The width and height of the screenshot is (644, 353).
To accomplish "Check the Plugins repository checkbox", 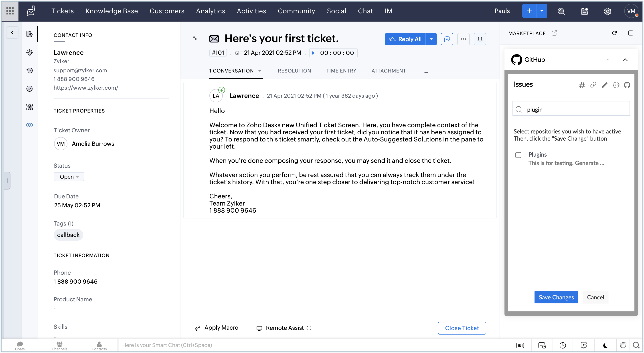I will tap(518, 155).
